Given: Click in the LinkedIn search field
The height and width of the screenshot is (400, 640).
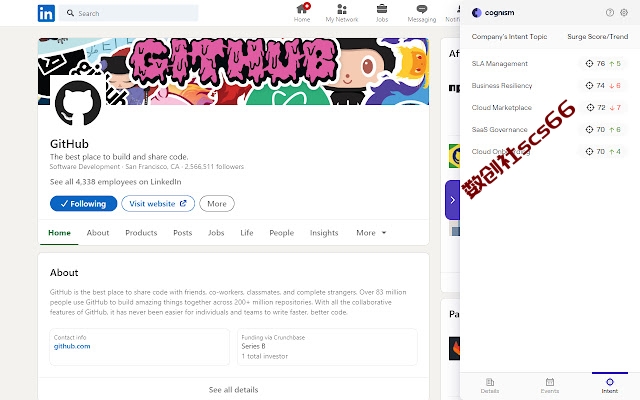Looking at the screenshot, I should tap(129, 13).
